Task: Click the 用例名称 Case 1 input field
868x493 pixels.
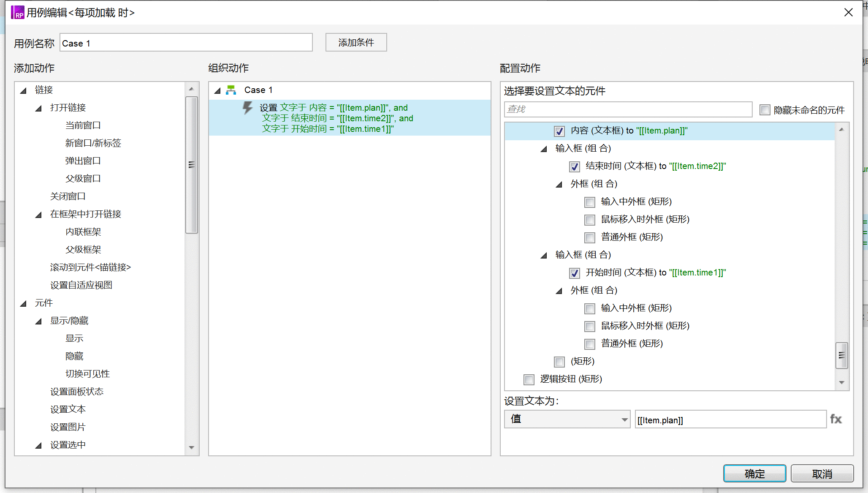Action: click(x=186, y=43)
